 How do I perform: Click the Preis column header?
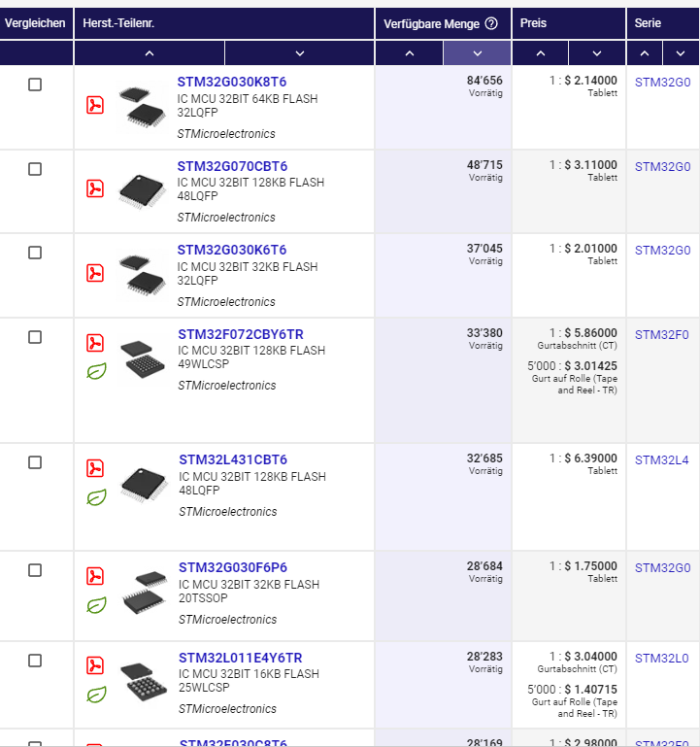[569, 23]
